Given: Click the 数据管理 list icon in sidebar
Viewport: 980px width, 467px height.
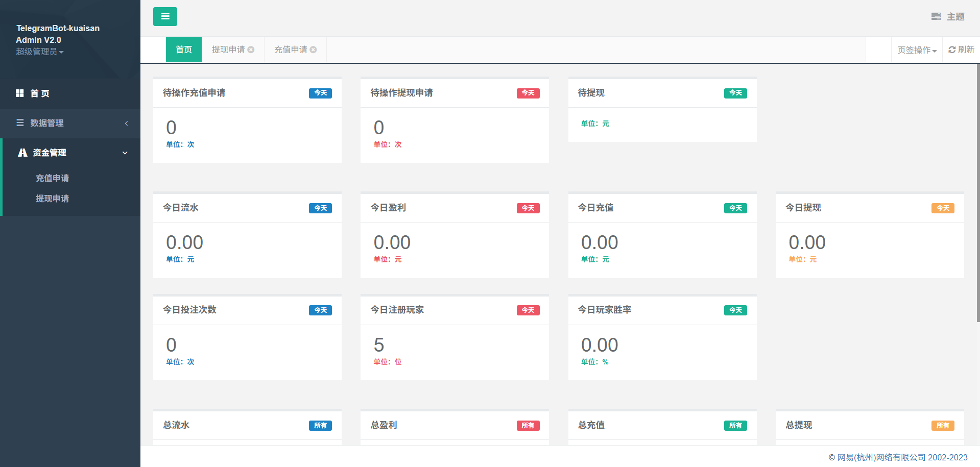Looking at the screenshot, I should [x=20, y=123].
